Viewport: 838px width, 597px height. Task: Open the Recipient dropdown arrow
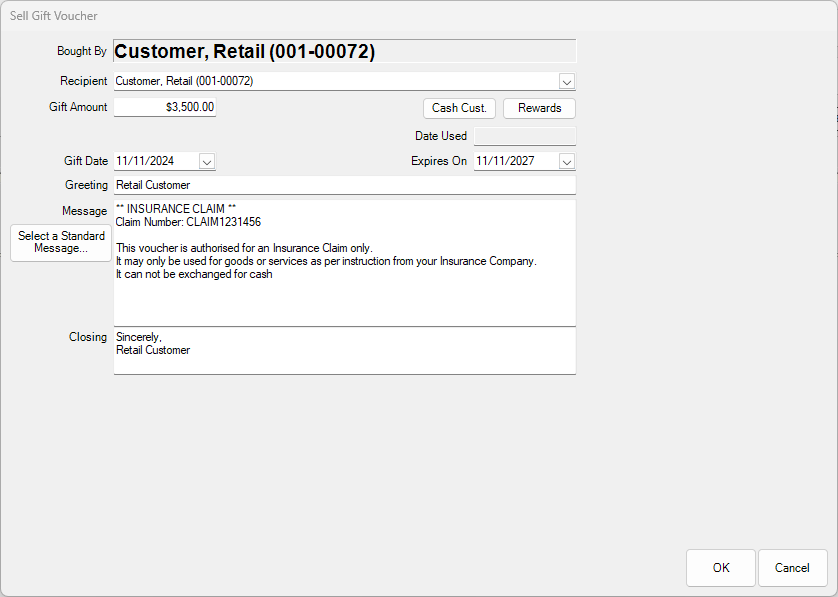click(x=567, y=81)
